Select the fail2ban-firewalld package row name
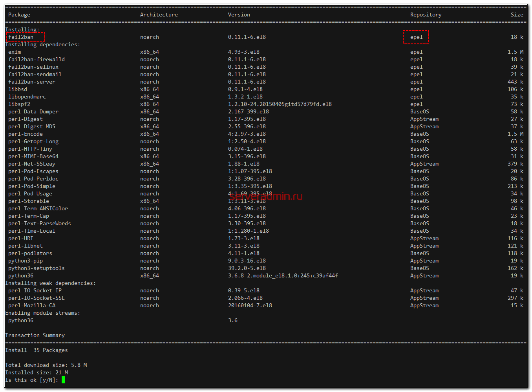This screenshot has height=392, width=532. (37, 59)
